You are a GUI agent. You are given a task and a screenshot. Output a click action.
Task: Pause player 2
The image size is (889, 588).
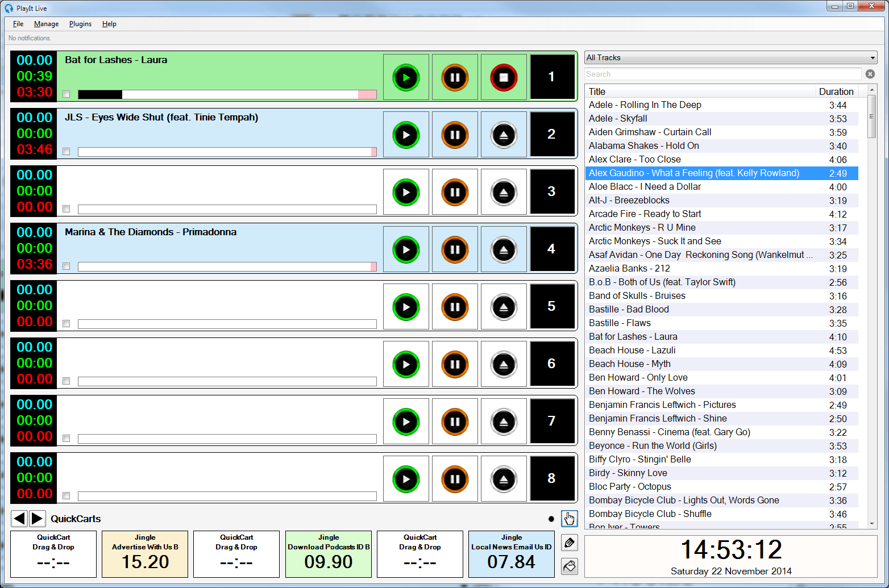[x=455, y=135]
